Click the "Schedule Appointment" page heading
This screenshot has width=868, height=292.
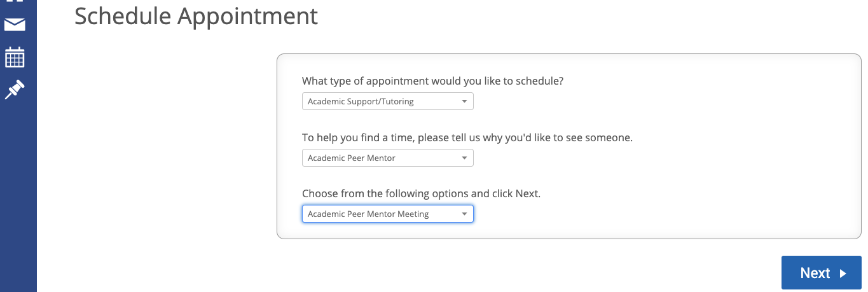coord(196,16)
